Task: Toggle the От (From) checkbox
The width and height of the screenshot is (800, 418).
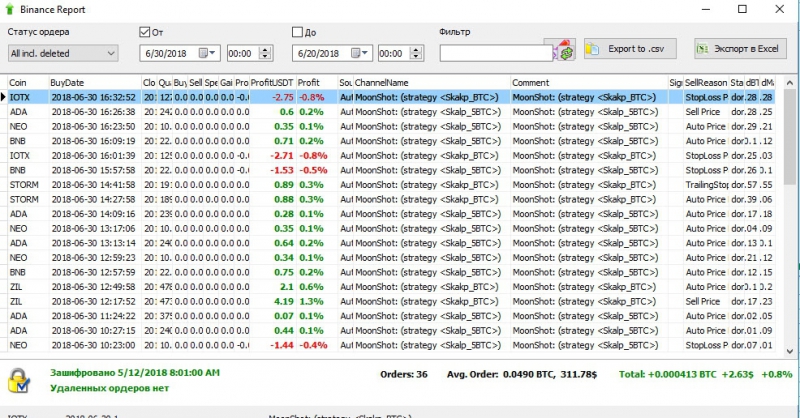Action: [144, 32]
